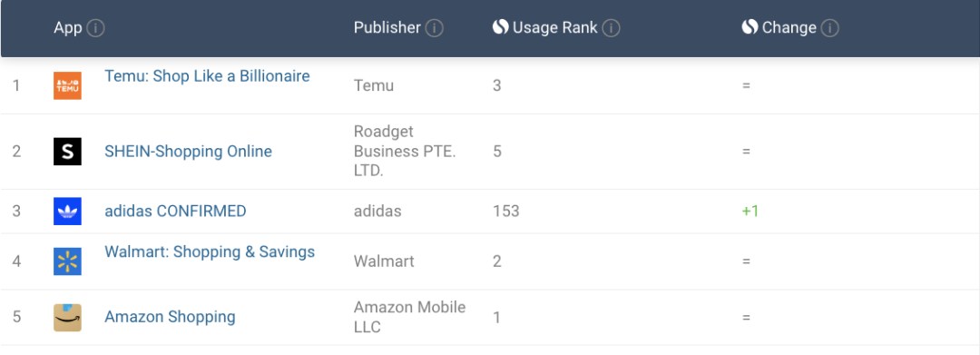980x355 pixels.
Task: Open the Amazon Shopping app link
Action: 170,317
